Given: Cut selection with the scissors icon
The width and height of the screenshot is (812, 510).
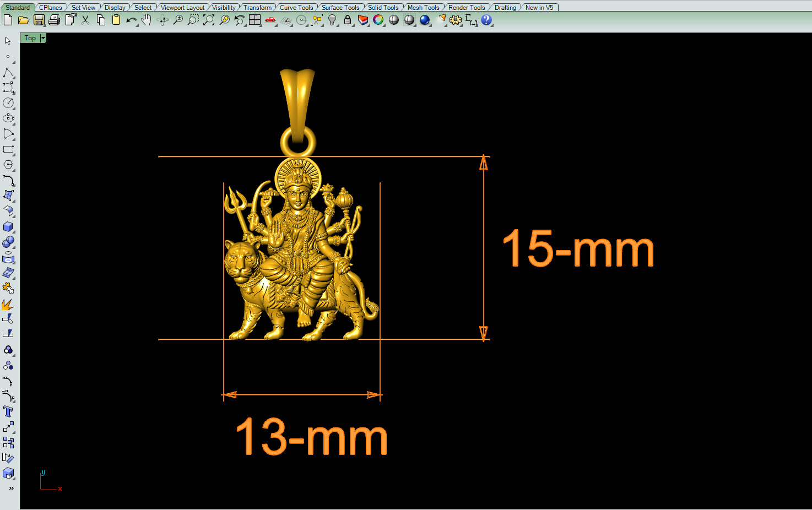Looking at the screenshot, I should 85,20.
